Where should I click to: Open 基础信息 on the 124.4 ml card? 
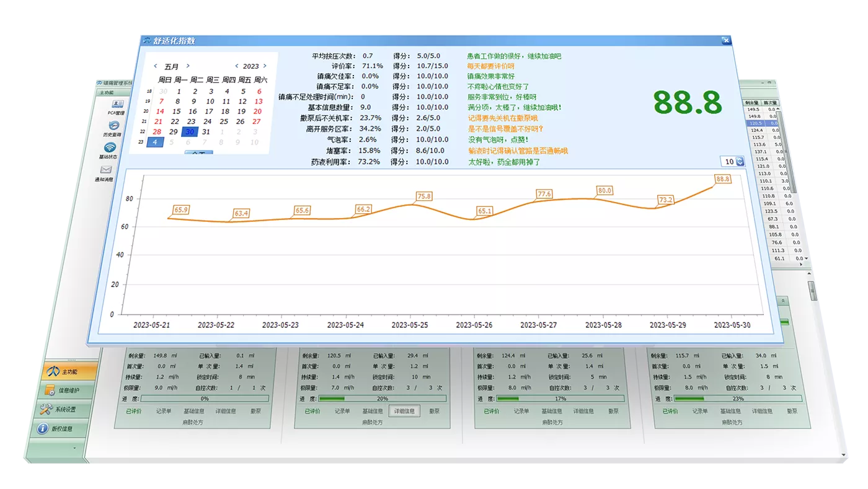[x=551, y=411]
